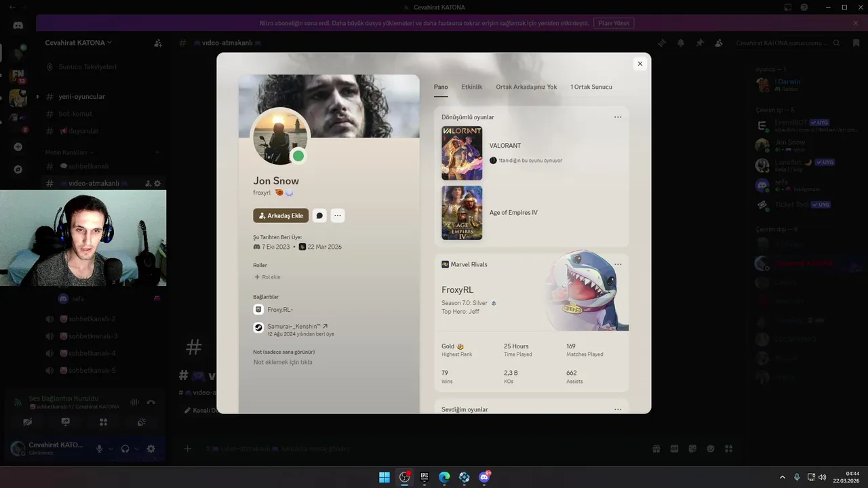
Task: Click the first profile badge next to froxyrl
Action: (x=279, y=193)
